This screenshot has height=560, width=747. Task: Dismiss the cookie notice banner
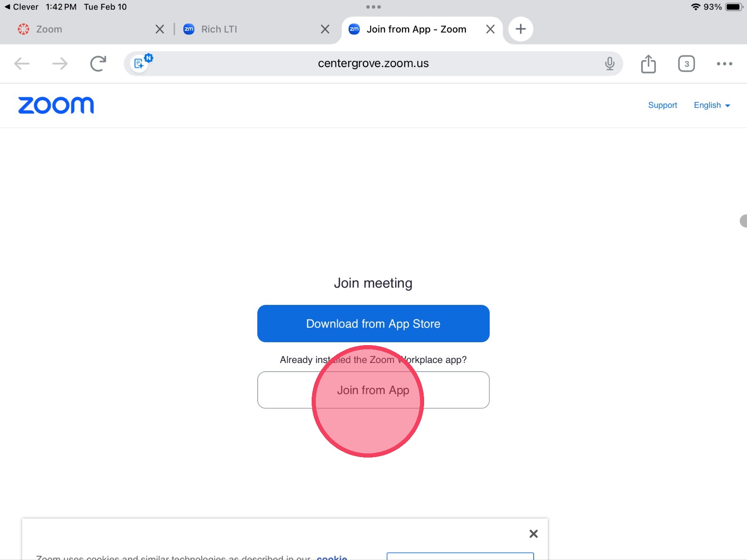(534, 534)
